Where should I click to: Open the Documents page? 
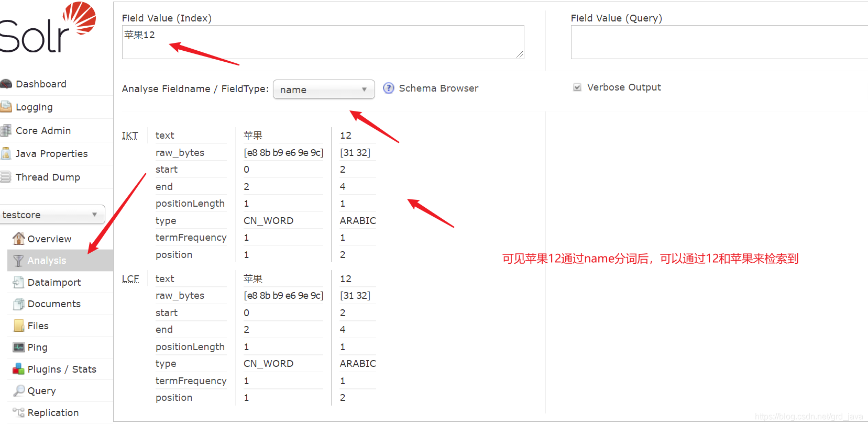pyautogui.click(x=54, y=304)
